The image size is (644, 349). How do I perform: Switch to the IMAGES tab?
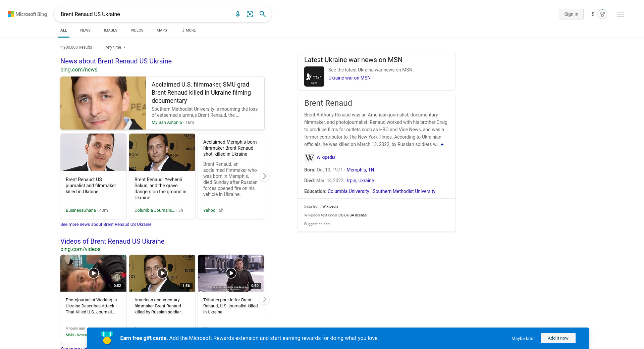[110, 30]
